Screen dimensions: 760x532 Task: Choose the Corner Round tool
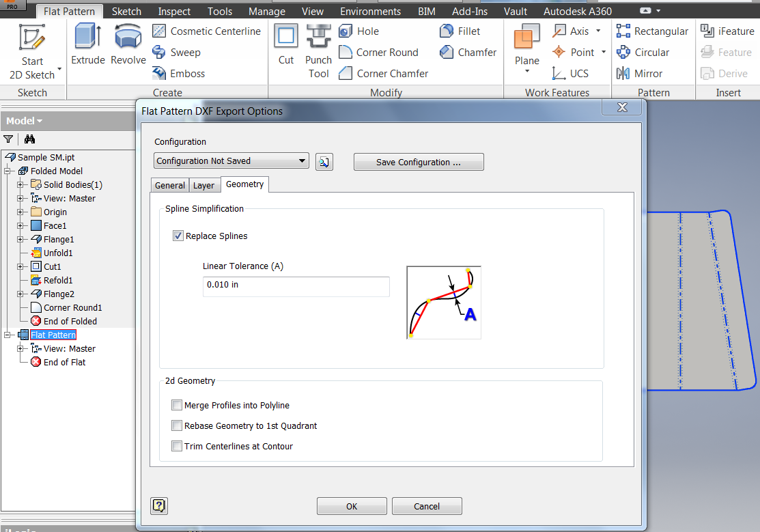point(378,53)
